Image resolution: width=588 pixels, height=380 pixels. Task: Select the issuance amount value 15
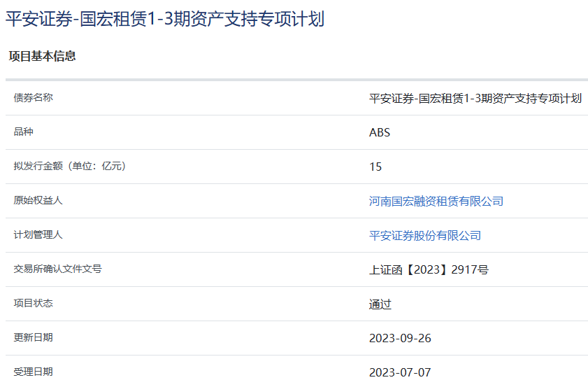[375, 167]
